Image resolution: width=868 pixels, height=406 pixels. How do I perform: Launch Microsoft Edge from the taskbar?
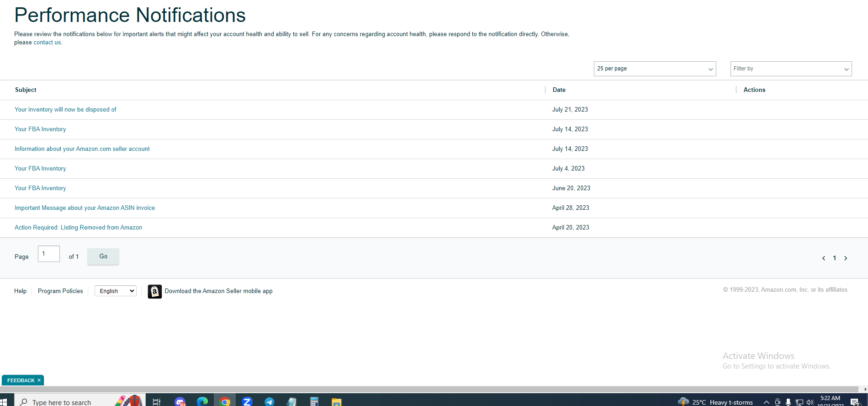(202, 402)
